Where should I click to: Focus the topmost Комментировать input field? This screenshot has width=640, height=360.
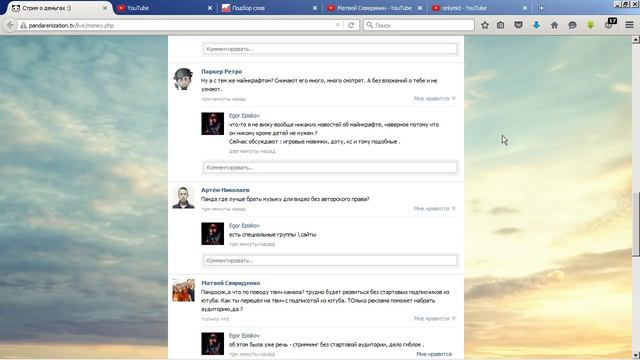pyautogui.click(x=330, y=49)
